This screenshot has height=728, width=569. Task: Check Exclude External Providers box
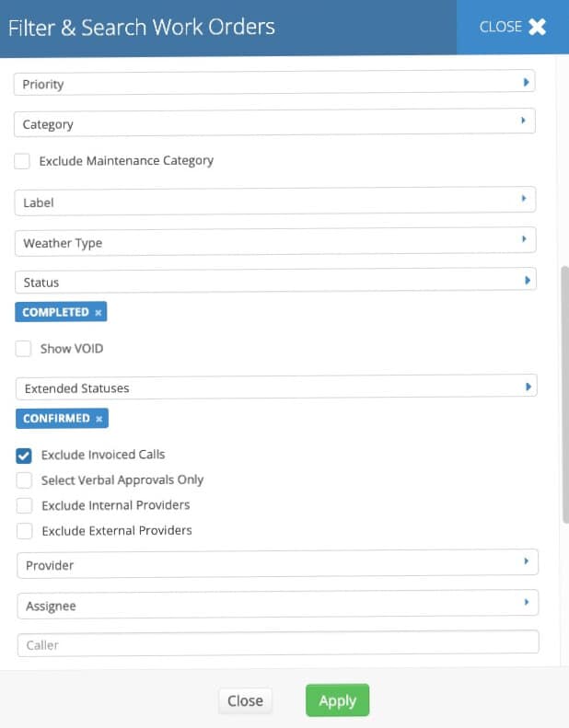24,531
